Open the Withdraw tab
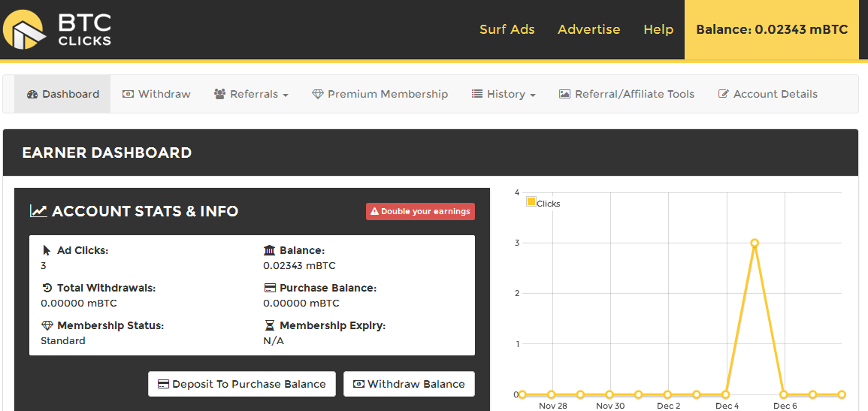This screenshot has width=868, height=411. (x=156, y=94)
